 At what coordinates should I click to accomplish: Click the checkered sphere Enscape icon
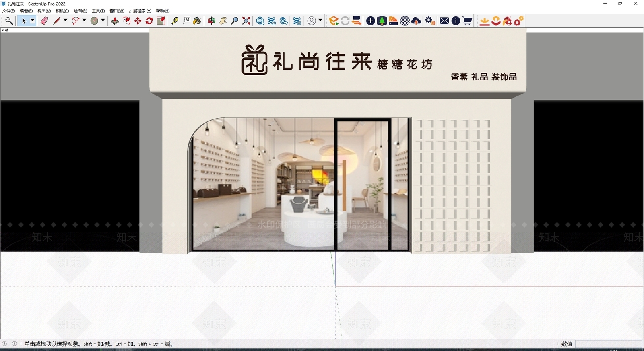(405, 21)
